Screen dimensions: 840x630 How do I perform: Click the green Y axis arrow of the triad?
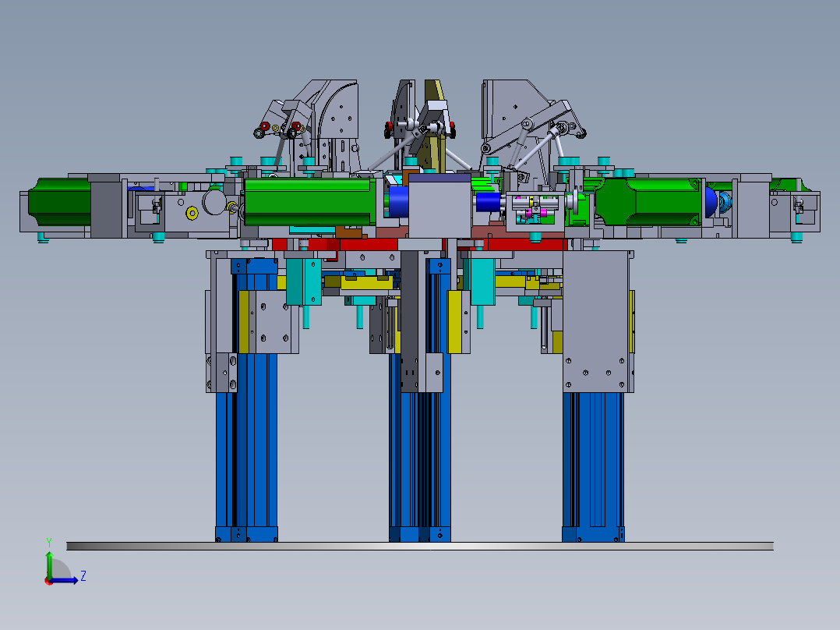(49, 564)
